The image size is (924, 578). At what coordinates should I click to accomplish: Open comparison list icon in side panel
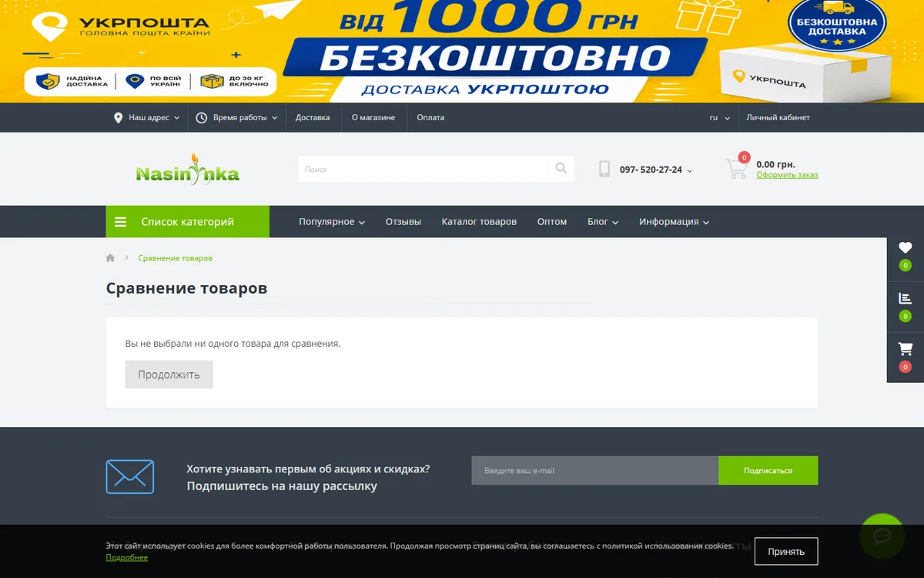point(906,298)
